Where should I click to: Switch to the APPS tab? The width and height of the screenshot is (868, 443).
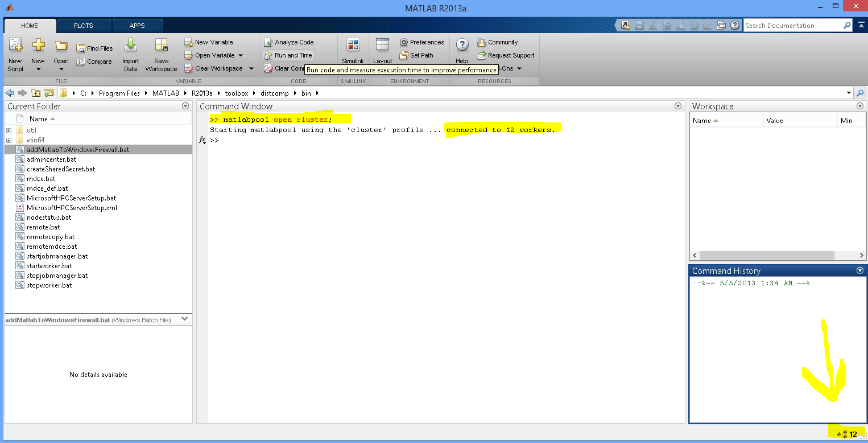(137, 26)
